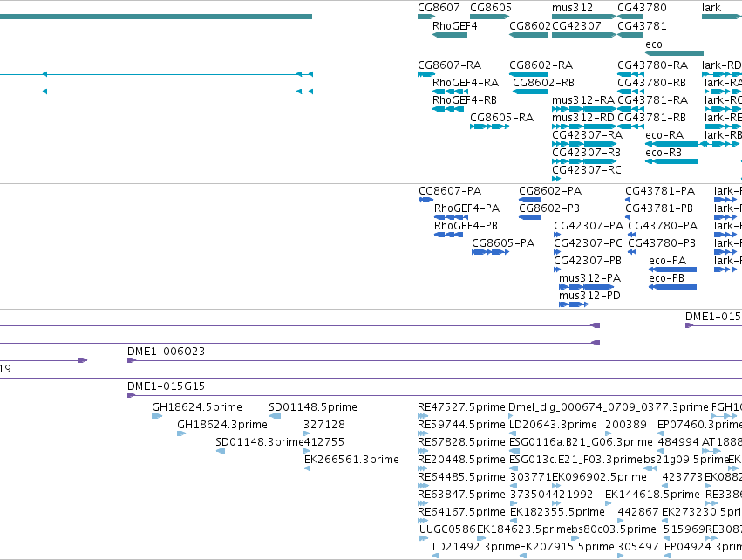Select the RE64167.5prime EST label
This screenshot has height=560, width=742.
[x=461, y=512]
